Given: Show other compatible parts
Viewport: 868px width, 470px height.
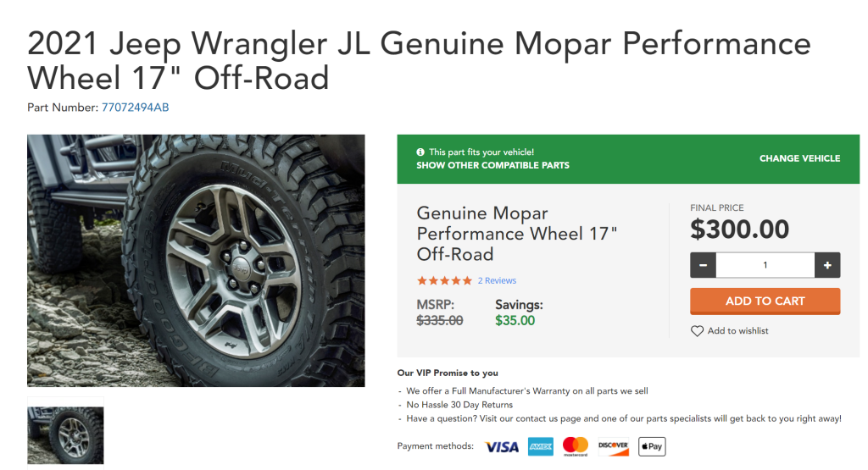Looking at the screenshot, I should 492,165.
